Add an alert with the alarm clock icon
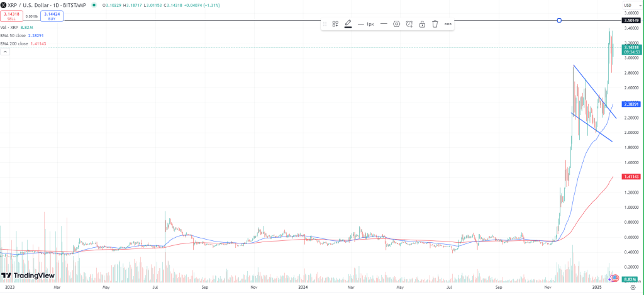 (409, 24)
